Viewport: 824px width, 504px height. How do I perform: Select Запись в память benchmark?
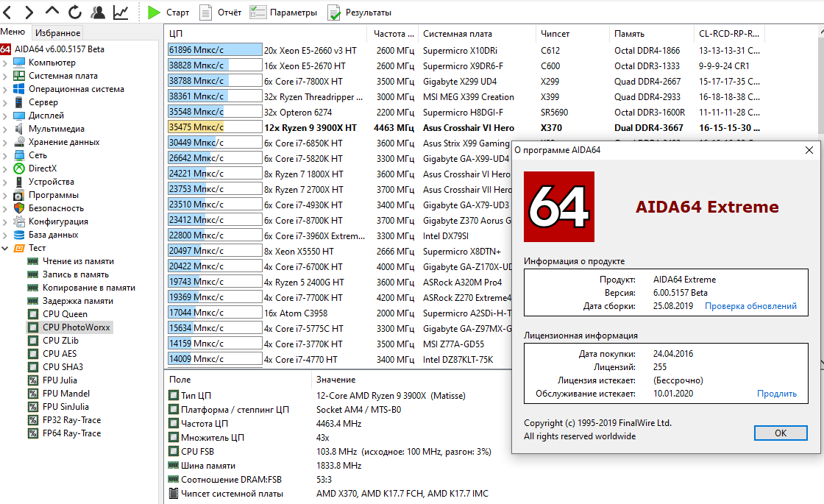(x=76, y=274)
